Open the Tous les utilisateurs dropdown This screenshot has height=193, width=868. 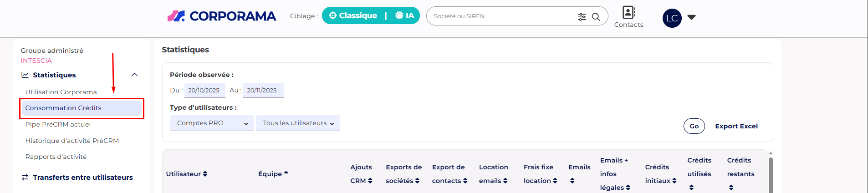tap(298, 123)
